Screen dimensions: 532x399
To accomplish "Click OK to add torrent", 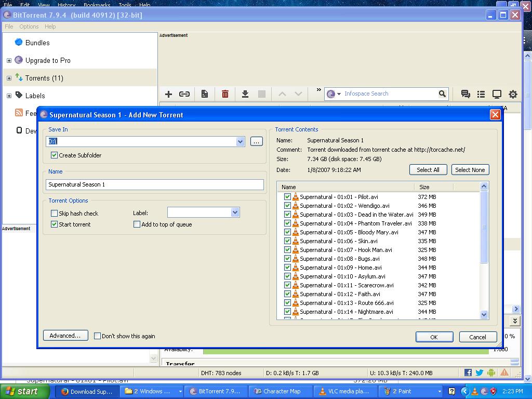I will pos(434,337).
